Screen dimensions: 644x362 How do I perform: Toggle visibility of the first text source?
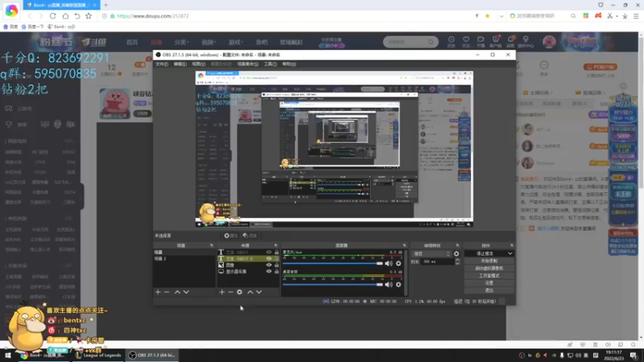[269, 253]
